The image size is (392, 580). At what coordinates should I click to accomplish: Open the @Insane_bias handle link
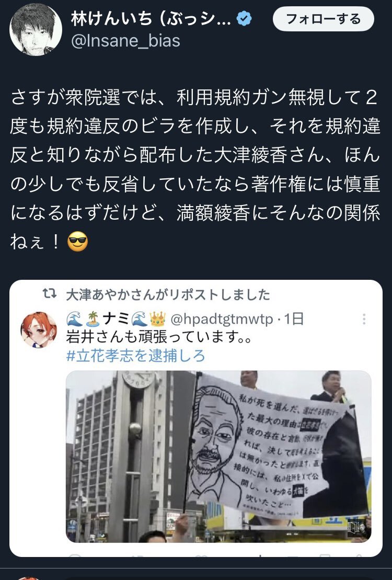coord(125,41)
